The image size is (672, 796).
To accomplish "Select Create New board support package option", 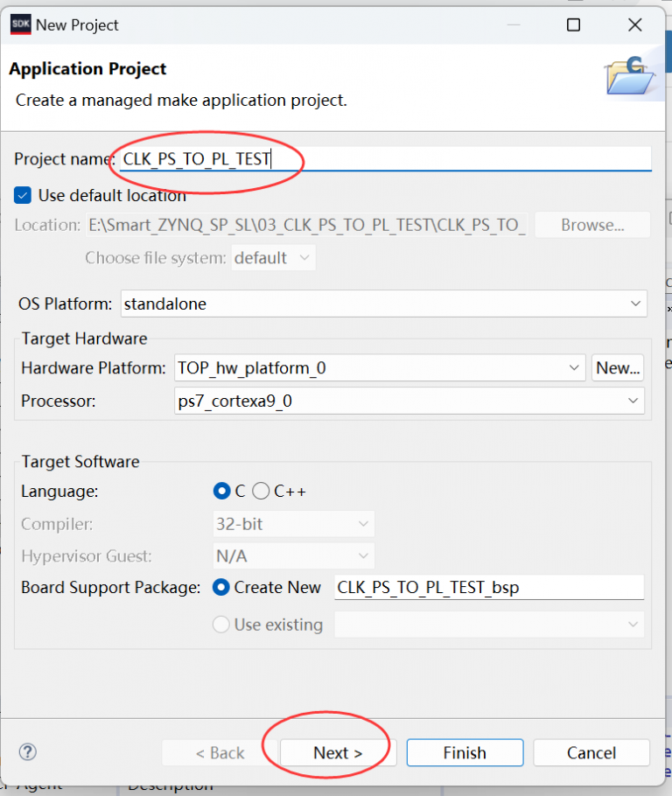I will coord(221,588).
